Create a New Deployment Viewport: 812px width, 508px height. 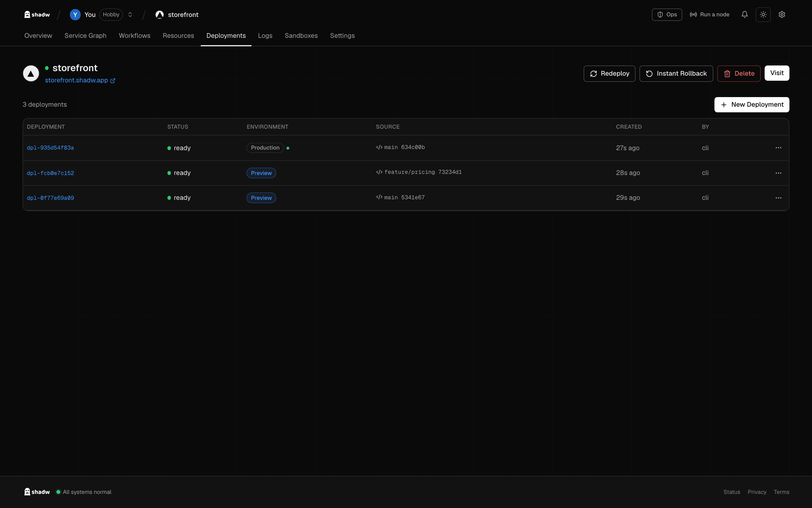pyautogui.click(x=752, y=104)
